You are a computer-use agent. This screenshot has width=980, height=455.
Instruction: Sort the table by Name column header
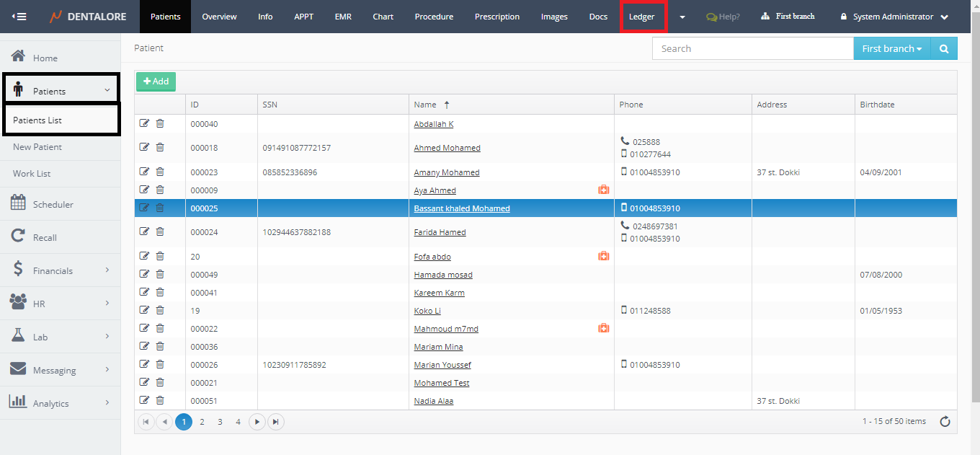(x=425, y=105)
